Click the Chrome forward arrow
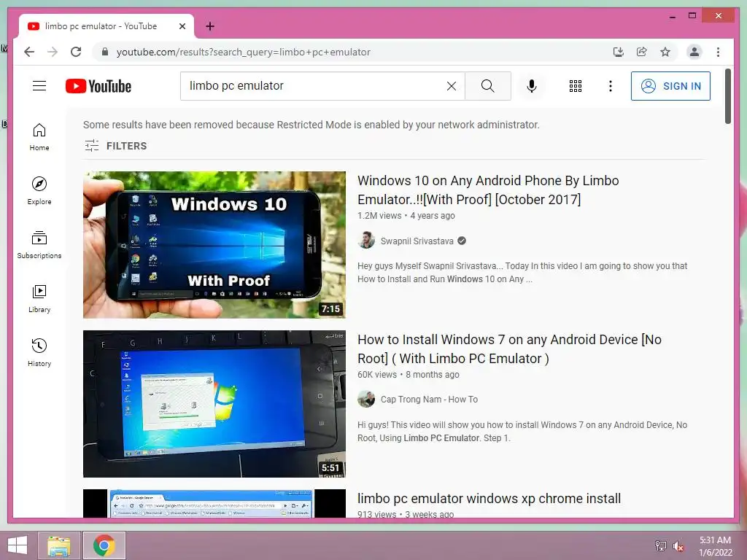The height and width of the screenshot is (560, 747). (x=53, y=52)
